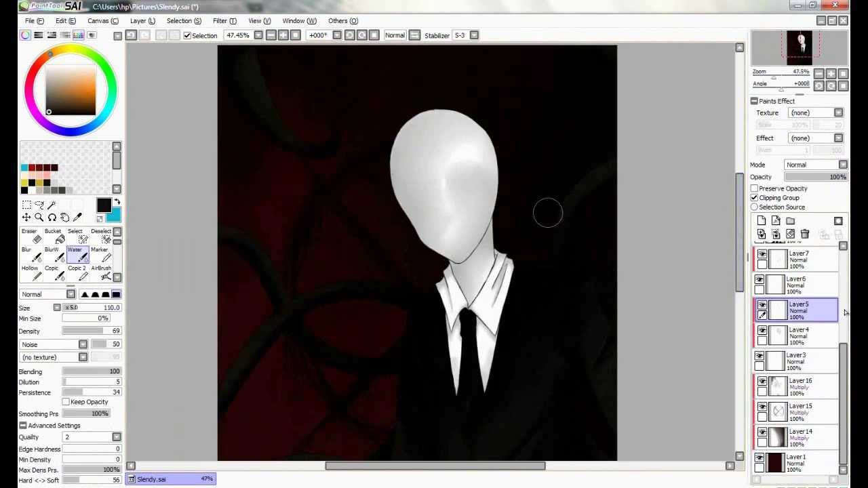868x488 pixels.
Task: Switch to the Slendy.sai document tab
Action: pos(172,479)
